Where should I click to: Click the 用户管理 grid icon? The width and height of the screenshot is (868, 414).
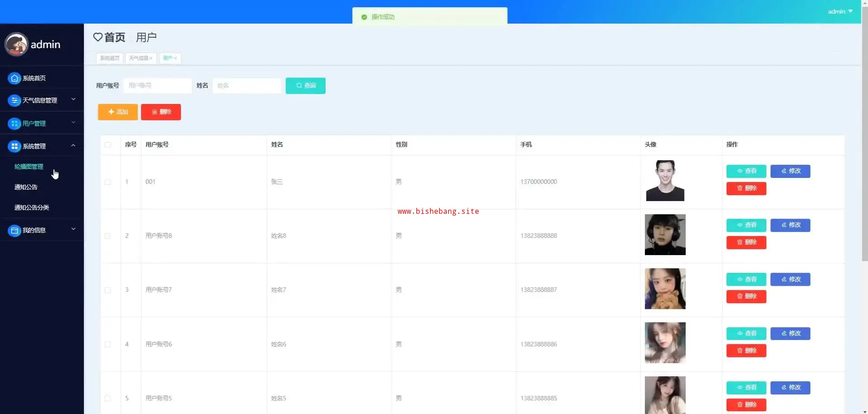(15, 123)
